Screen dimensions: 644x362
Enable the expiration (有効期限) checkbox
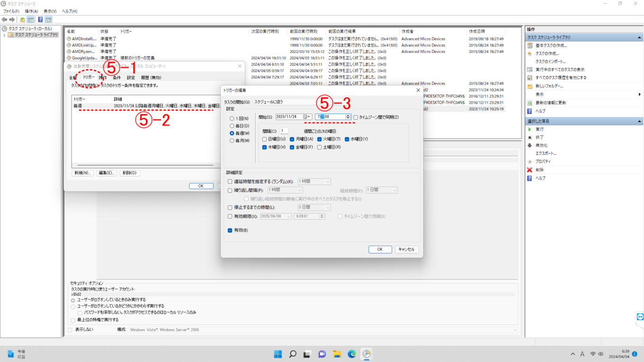click(230, 216)
